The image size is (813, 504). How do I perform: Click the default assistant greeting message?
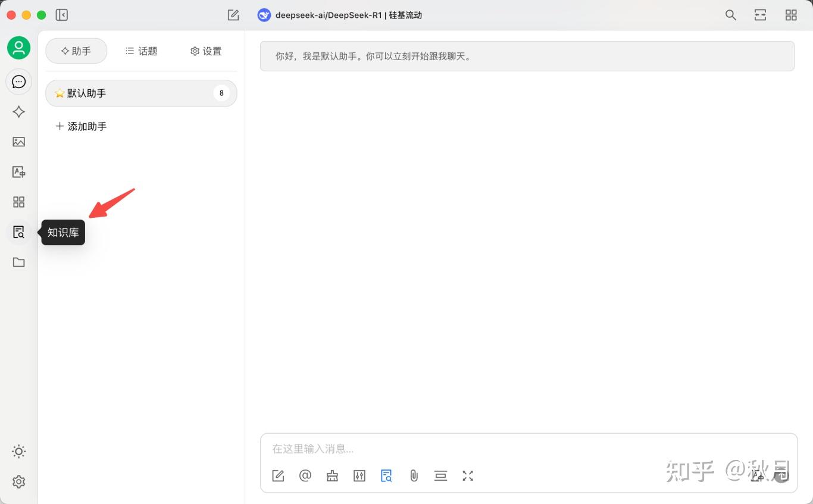(527, 57)
